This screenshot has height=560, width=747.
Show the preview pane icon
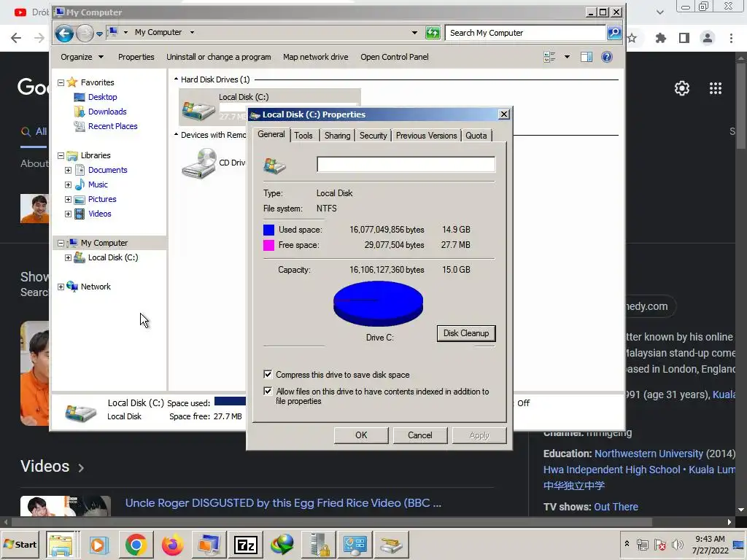click(x=587, y=57)
